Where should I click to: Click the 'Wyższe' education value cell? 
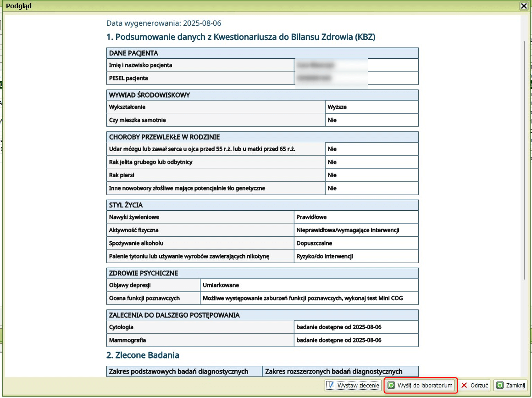pos(337,107)
